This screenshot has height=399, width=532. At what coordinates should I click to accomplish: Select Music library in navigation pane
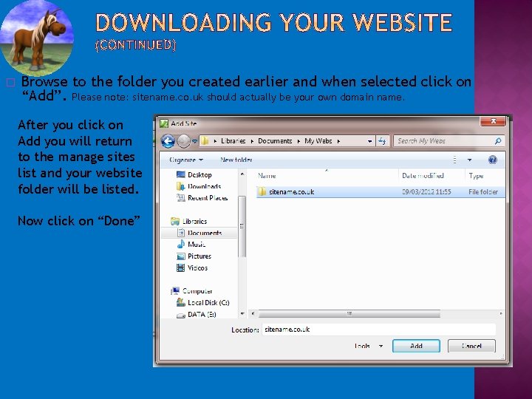(197, 245)
